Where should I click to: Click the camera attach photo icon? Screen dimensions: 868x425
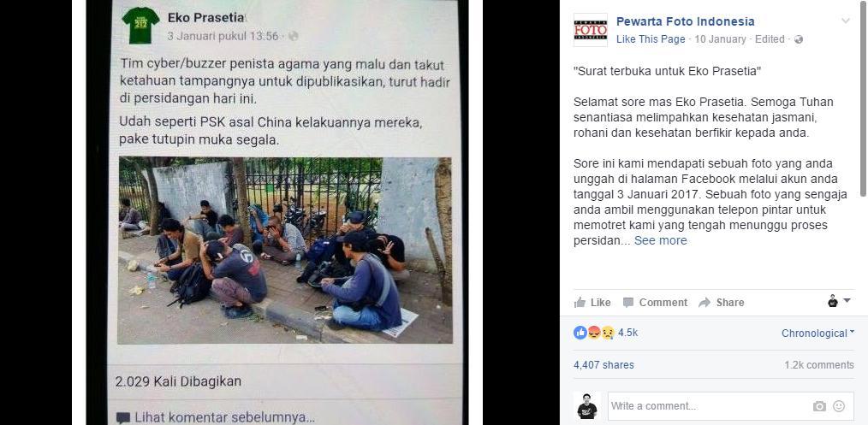[819, 406]
